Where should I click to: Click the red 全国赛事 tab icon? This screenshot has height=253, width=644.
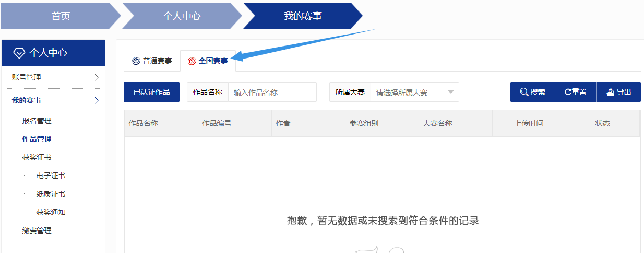click(192, 61)
